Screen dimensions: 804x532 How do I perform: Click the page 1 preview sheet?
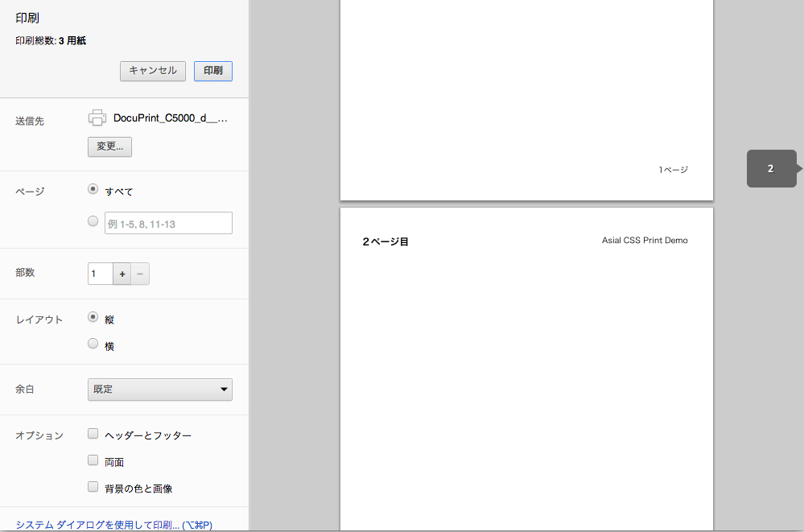pos(526,97)
